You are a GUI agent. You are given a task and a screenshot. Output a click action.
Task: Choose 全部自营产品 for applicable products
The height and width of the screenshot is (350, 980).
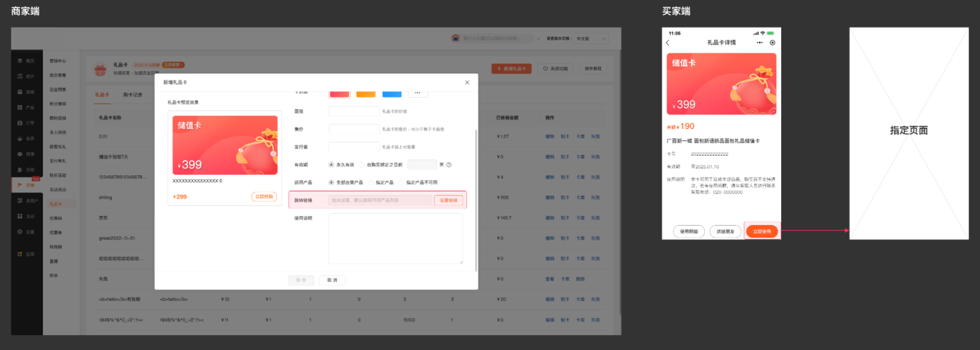tap(346, 183)
